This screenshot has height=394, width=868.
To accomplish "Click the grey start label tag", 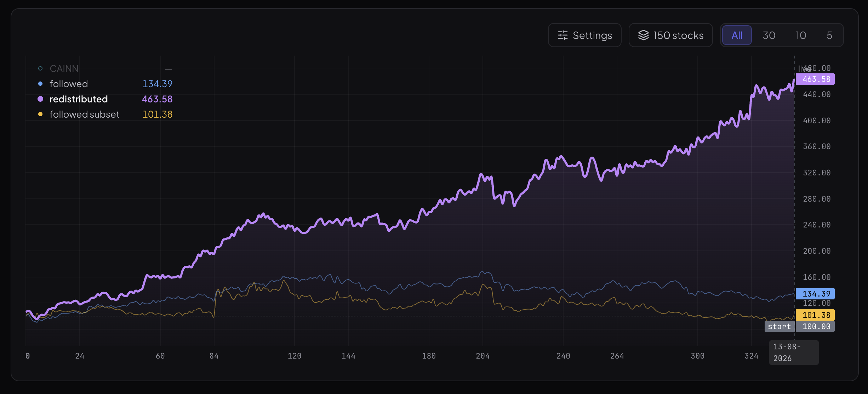I will (780, 326).
